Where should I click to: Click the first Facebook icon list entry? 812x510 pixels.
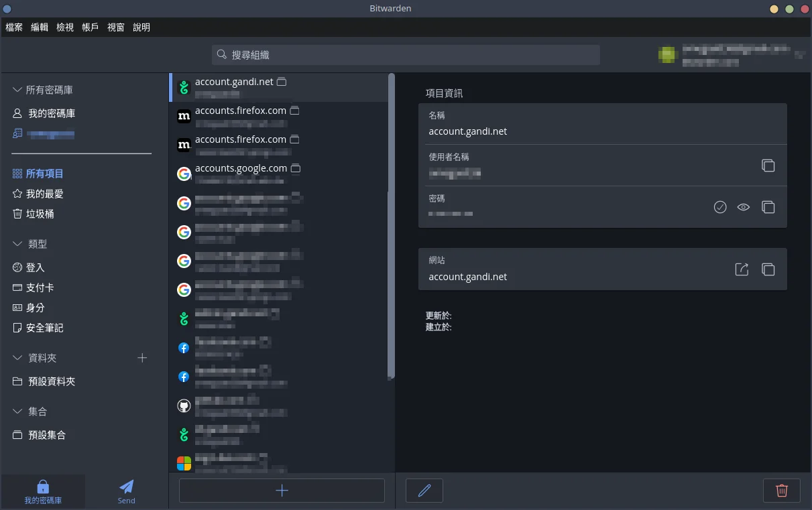pos(279,348)
